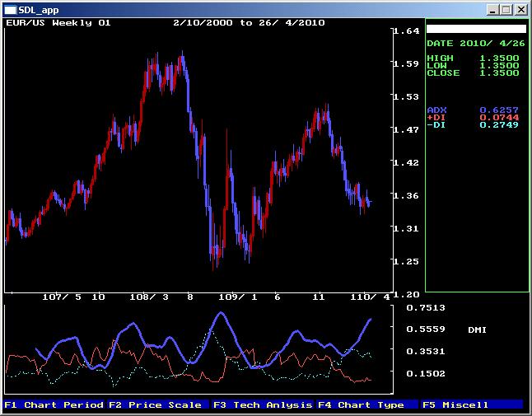Click the date range 2/10/2000 to 26/4/2010
532x416 pixels.
[x=249, y=23]
